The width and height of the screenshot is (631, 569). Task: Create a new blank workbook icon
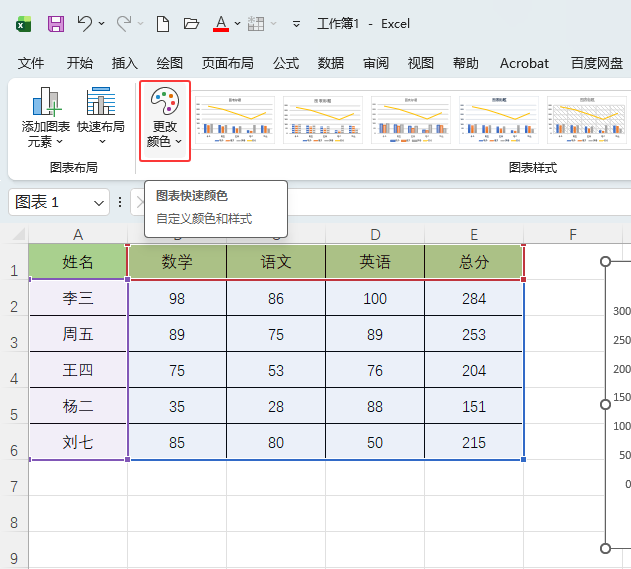(163, 24)
